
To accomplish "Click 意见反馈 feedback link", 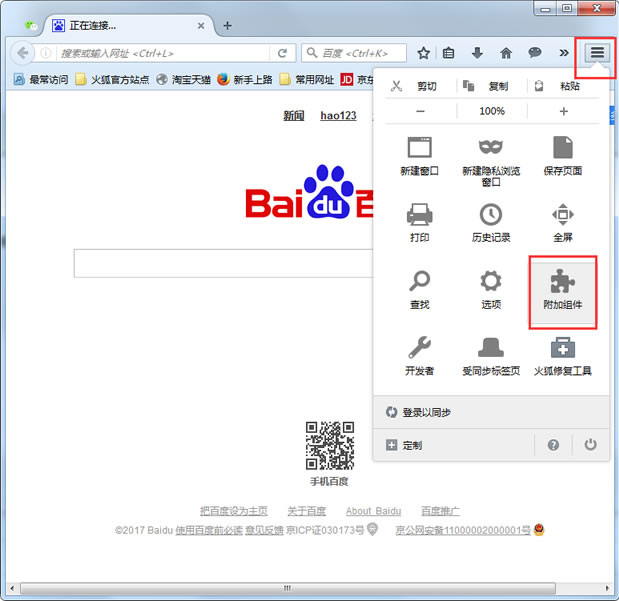I will tap(264, 530).
